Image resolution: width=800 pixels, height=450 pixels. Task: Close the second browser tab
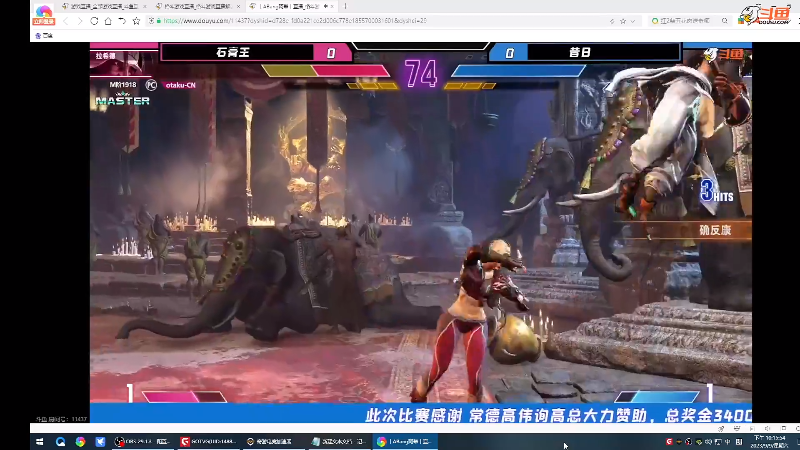tap(238, 6)
